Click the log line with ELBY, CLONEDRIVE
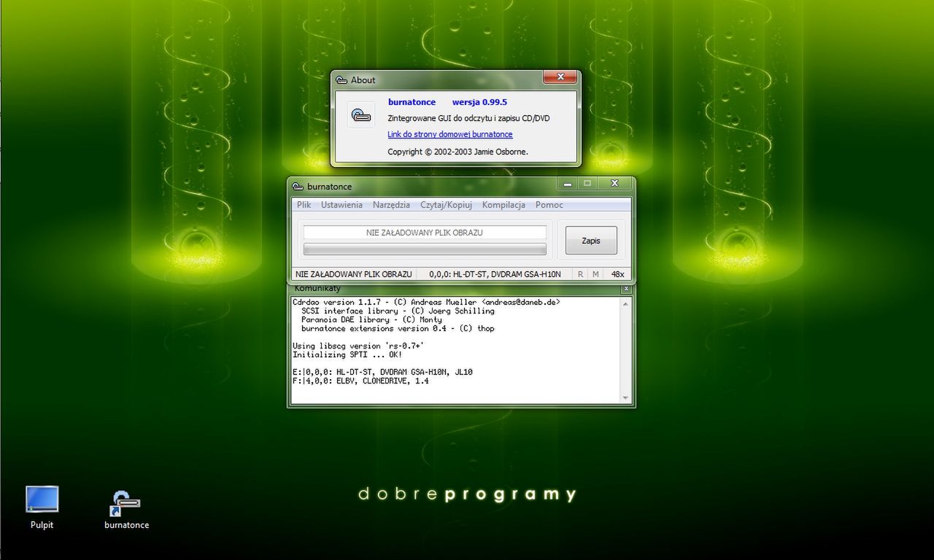934x560 pixels. pos(360,381)
